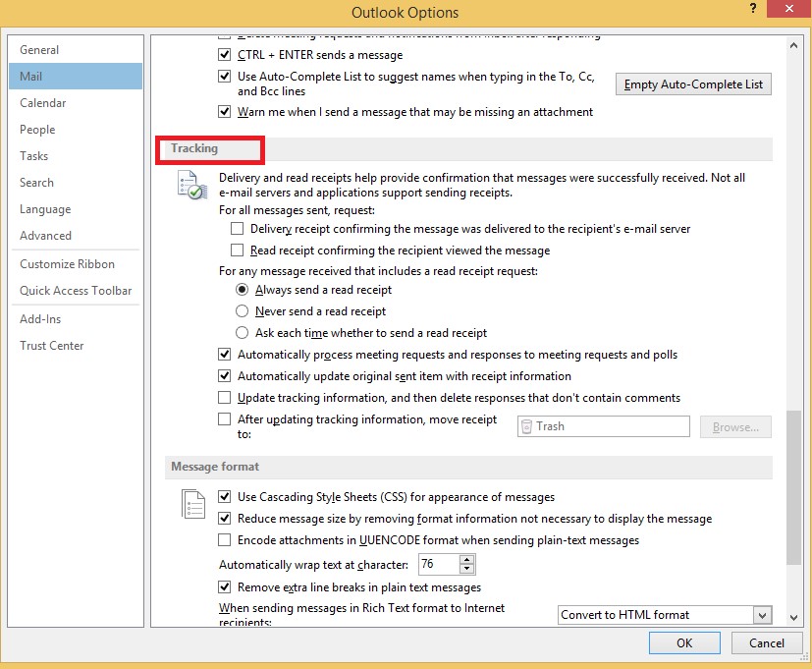Toggle Remove extra line breaks checkbox
The image size is (812, 669).
coord(224,587)
